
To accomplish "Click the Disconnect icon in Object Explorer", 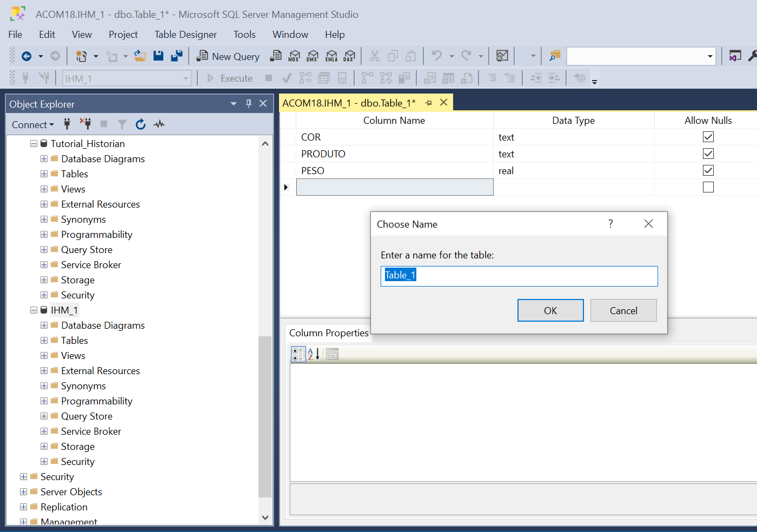I will point(85,124).
